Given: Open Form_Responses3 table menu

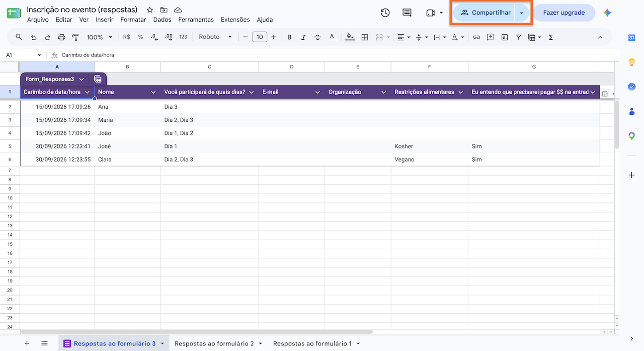Looking at the screenshot, I should click(82, 79).
